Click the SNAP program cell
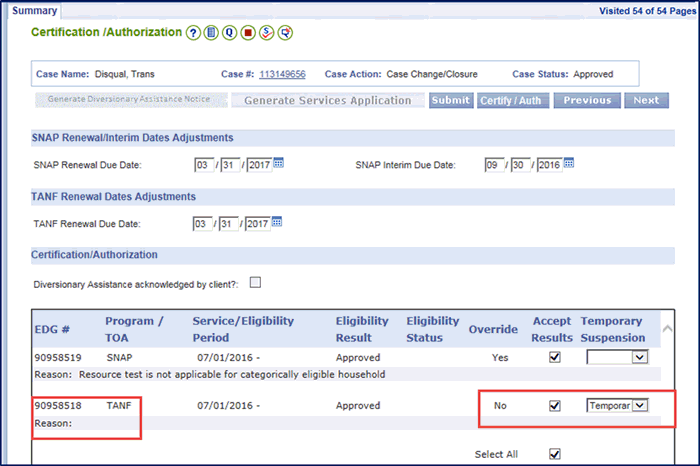This screenshot has width=700, height=466. pos(119,358)
